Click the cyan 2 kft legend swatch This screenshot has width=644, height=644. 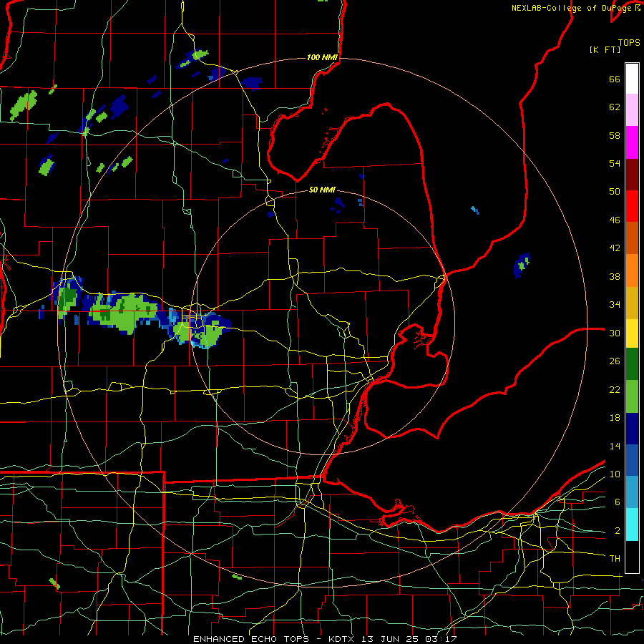(x=632, y=525)
